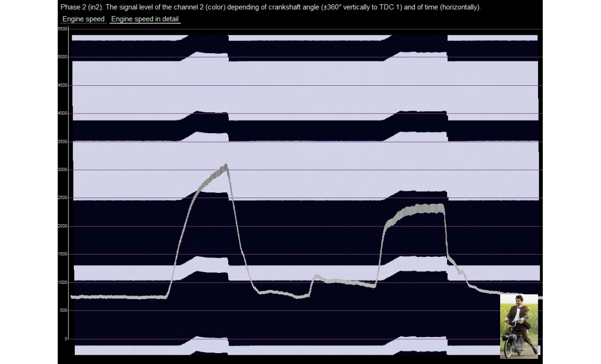Open the Engine speed in detail tab
The width and height of the screenshot is (601, 364).
[145, 19]
